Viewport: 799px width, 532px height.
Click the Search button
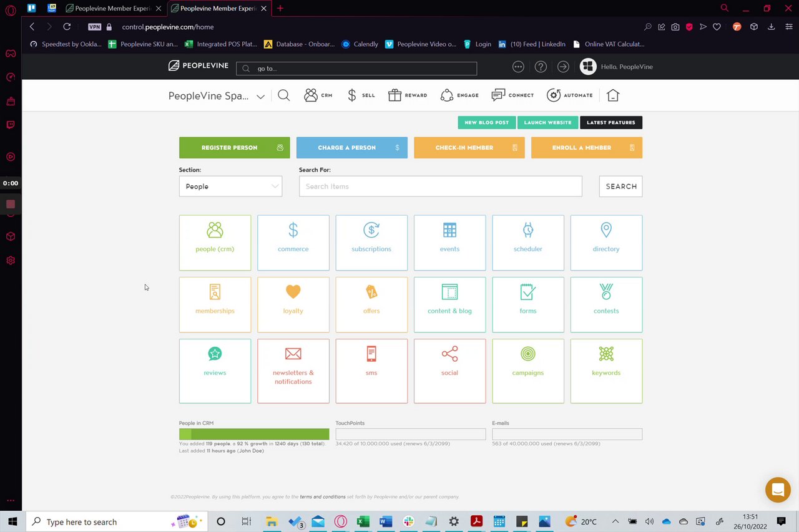[x=621, y=186]
